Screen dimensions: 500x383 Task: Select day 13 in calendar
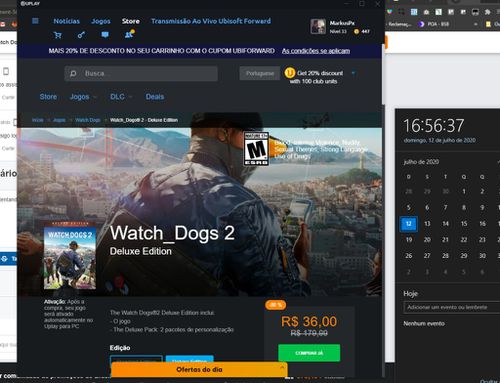427,223
